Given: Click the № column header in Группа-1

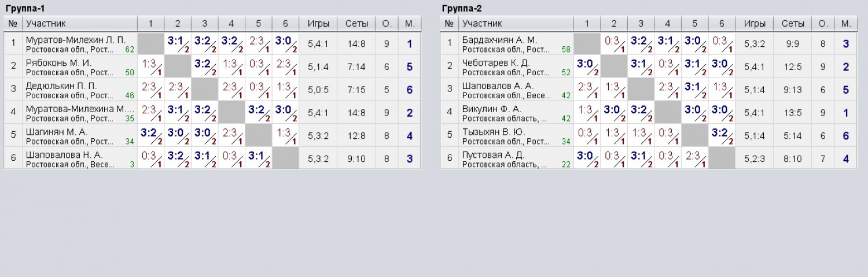Looking at the screenshot, I should 13,24.
